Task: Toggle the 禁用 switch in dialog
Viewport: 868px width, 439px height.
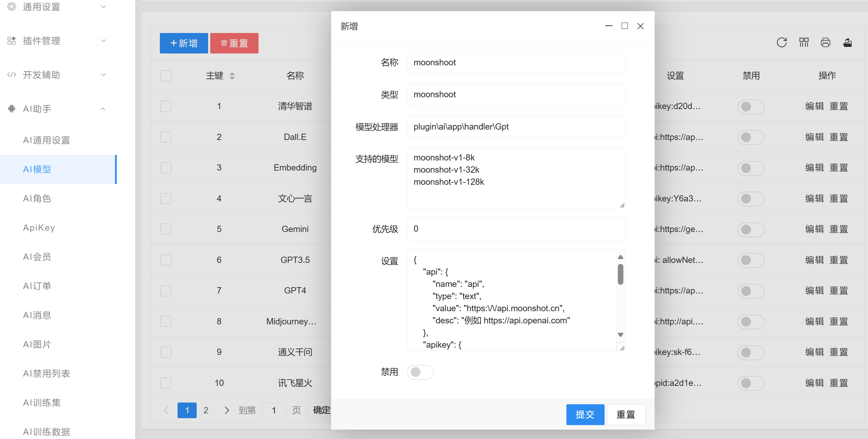Action: click(x=420, y=372)
